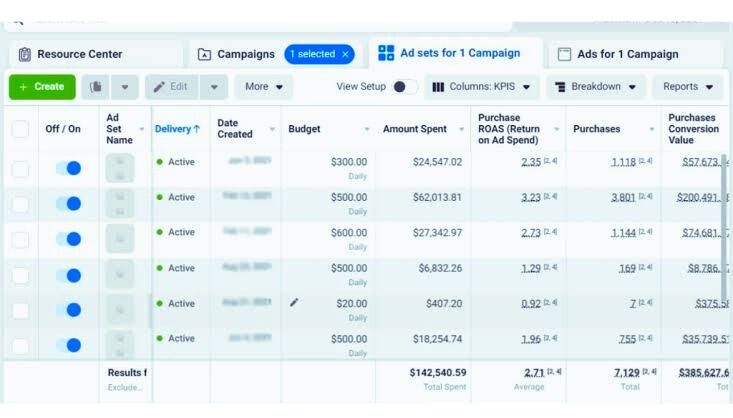Open the More actions dropdown
The width and height of the screenshot is (733, 418).
[x=264, y=87]
